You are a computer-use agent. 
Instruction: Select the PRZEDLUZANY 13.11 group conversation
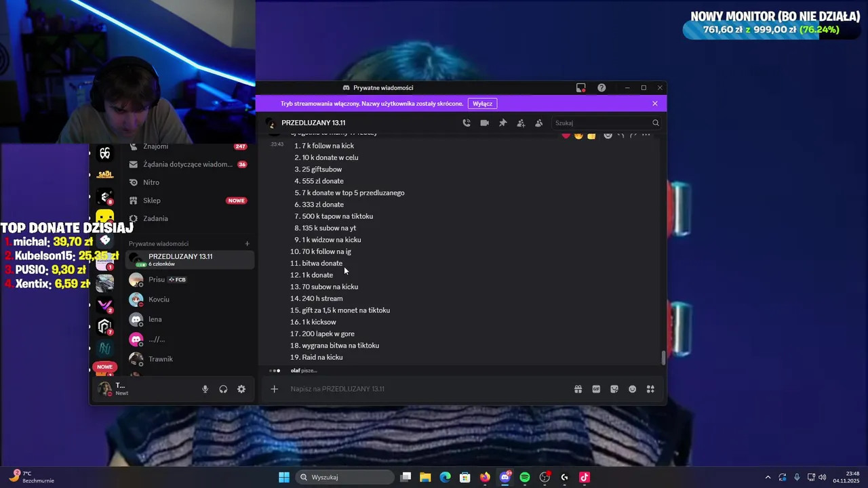pos(189,260)
